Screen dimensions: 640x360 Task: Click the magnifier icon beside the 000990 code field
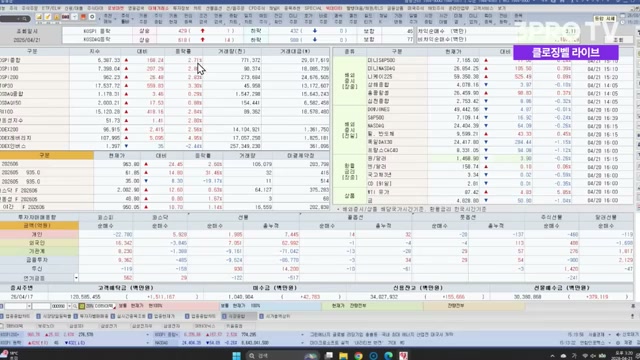click(75, 306)
